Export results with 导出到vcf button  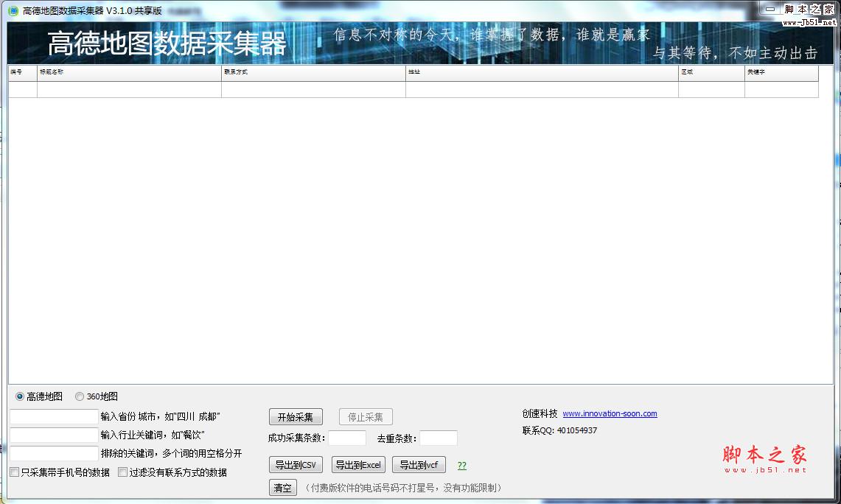pyautogui.click(x=419, y=465)
